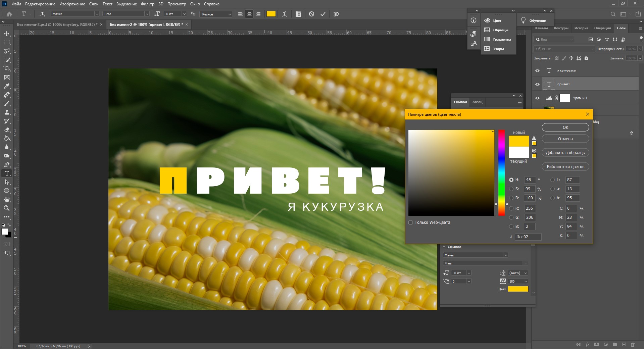Center-align text in the options bar
The width and height of the screenshot is (644, 349).
[x=249, y=14]
